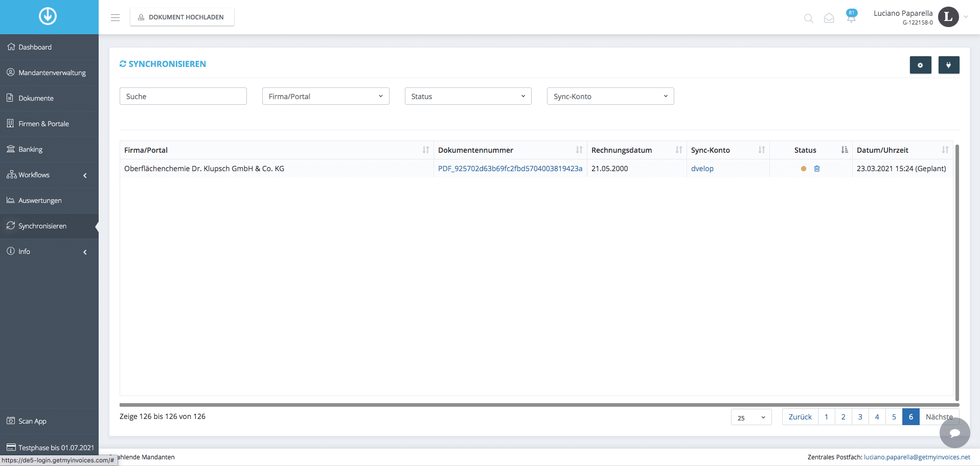Screen dimensions: 980x466
Task: Click Dokument Hochladen button
Action: click(x=182, y=17)
